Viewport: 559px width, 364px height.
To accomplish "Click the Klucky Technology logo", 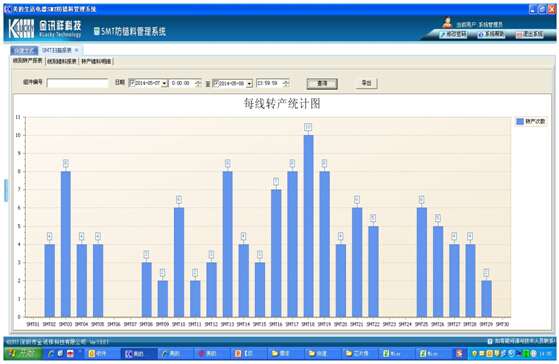I will [x=45, y=29].
